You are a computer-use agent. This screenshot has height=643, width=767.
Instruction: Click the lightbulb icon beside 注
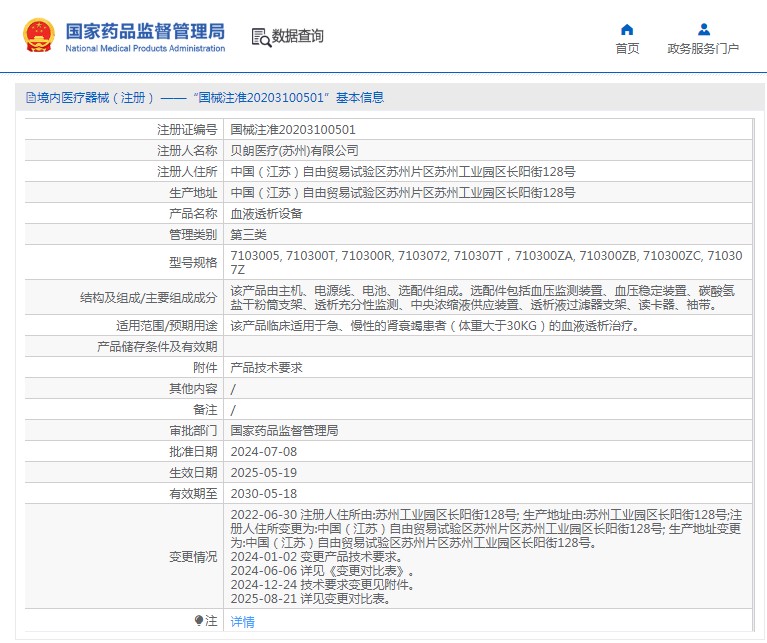pos(199,621)
